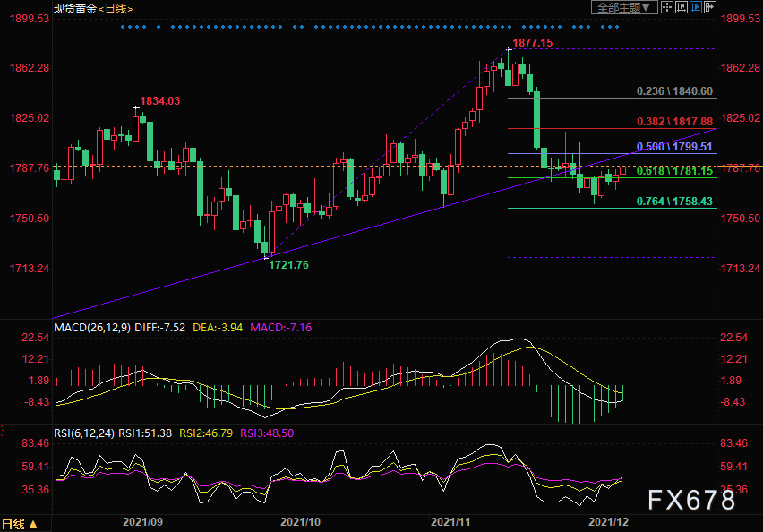Click the right axis 1825.02 price label
The image size is (763, 532).
click(x=740, y=118)
